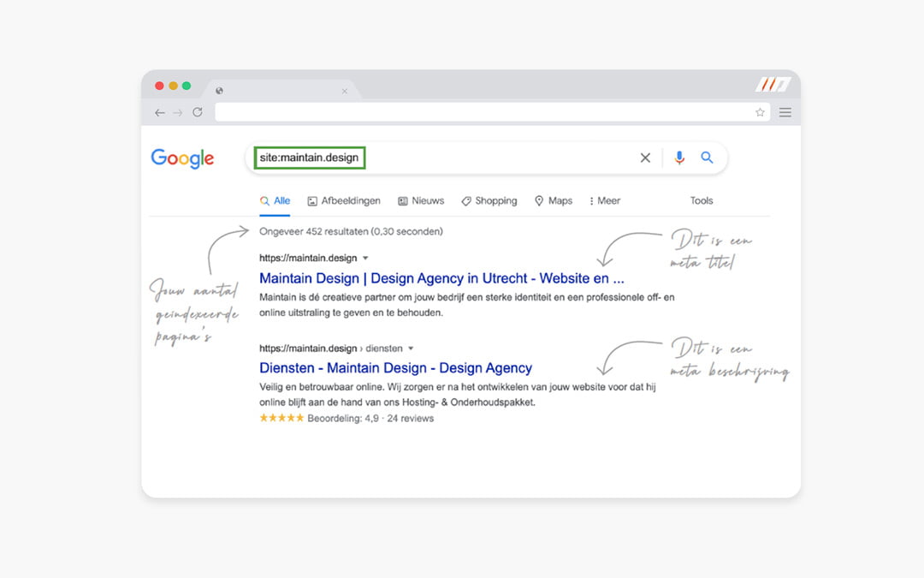Open the Shopping tab

point(489,200)
